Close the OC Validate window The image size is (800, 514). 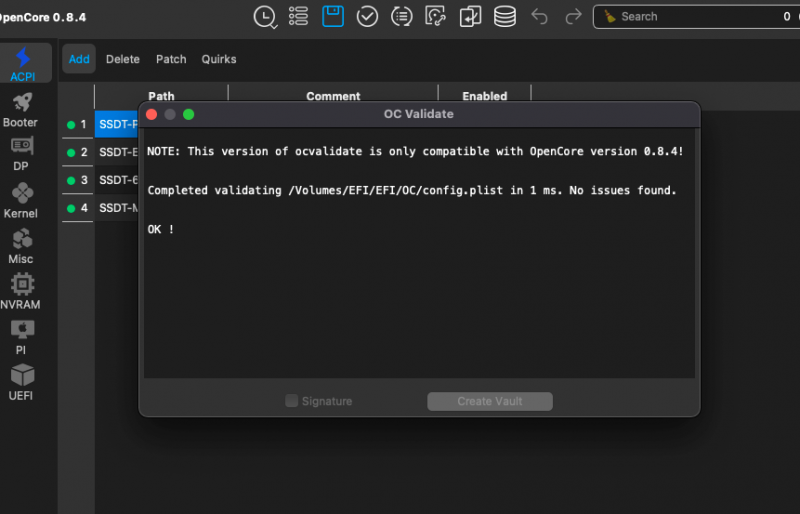click(152, 114)
